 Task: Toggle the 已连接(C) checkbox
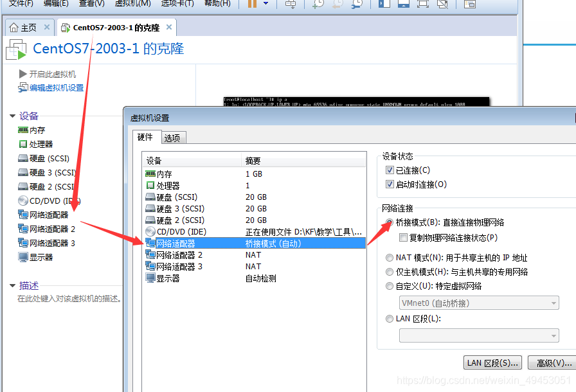390,170
